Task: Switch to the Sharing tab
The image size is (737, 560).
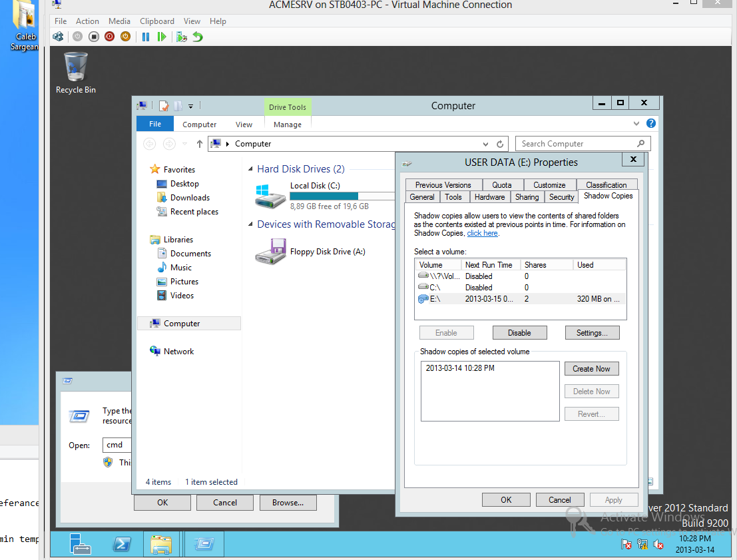Action: pyautogui.click(x=527, y=197)
